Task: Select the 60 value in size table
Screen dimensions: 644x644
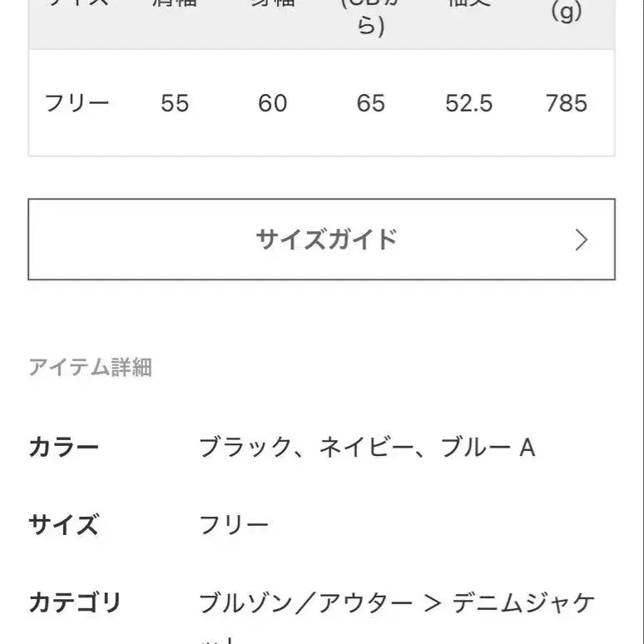Action: coord(273,103)
